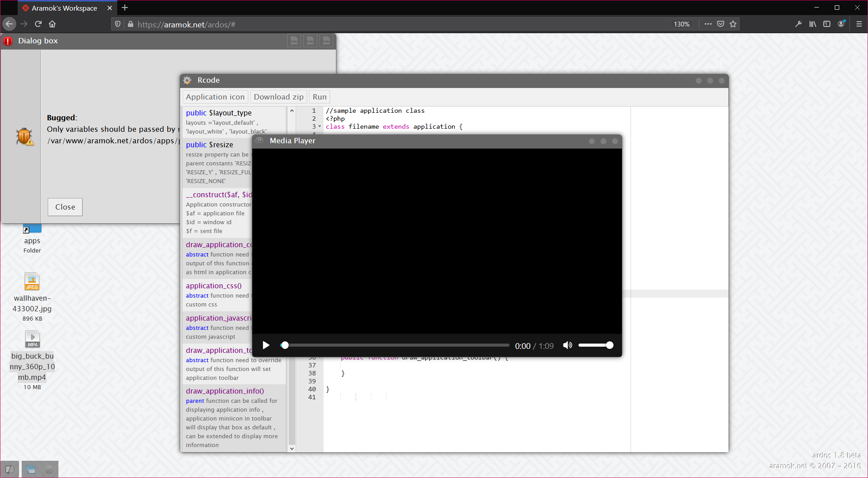
Task: Bookmark this page with the star icon
Action: click(x=733, y=24)
